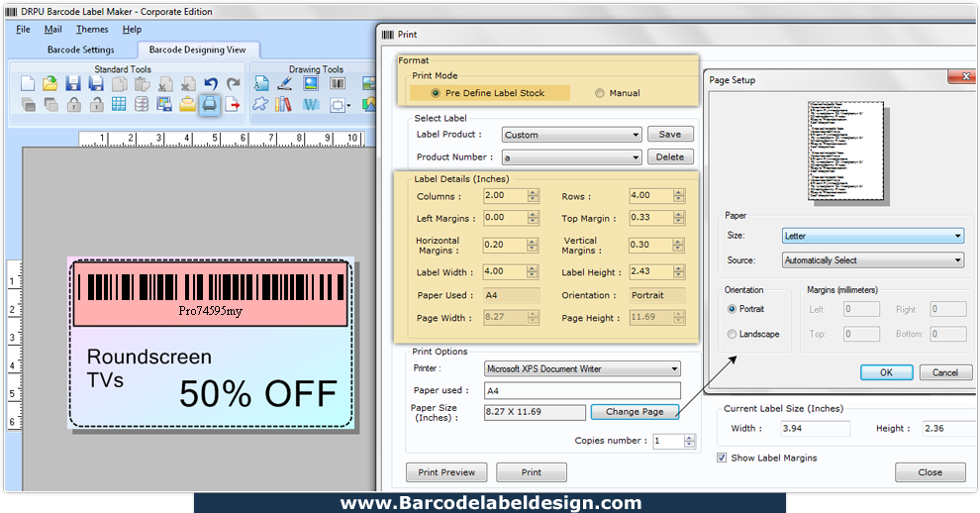Click the New document icon
980x513 pixels.
pyautogui.click(x=28, y=83)
